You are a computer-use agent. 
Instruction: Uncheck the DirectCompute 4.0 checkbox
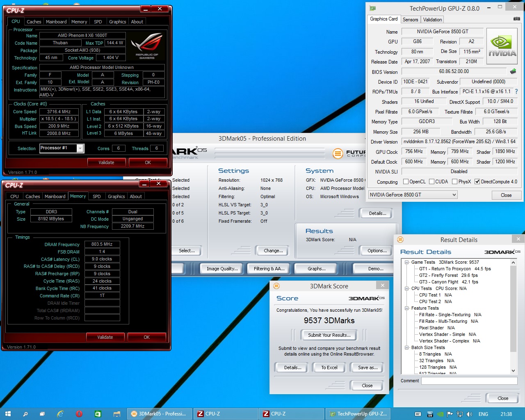pos(477,181)
